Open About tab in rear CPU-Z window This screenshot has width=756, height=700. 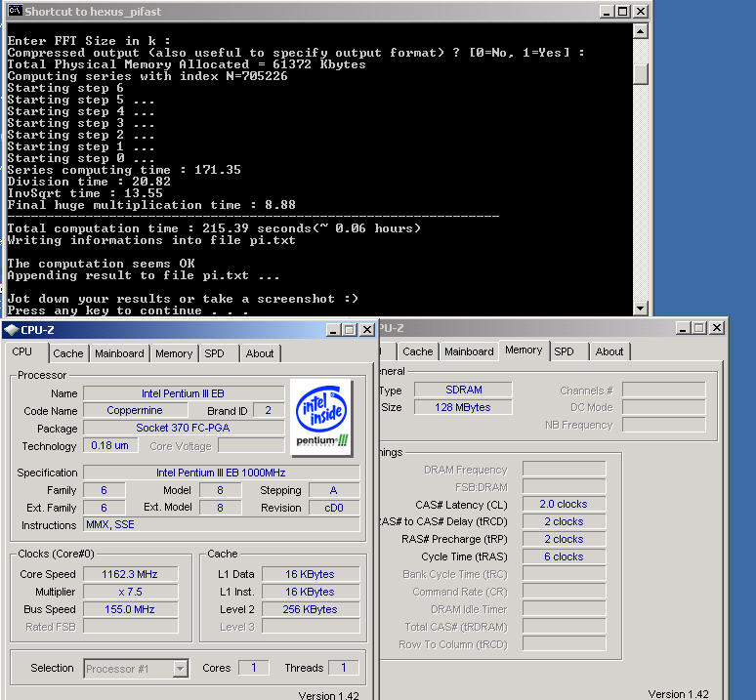[609, 351]
